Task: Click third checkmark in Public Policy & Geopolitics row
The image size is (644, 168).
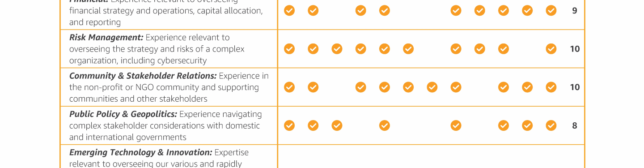Action: coord(337,125)
